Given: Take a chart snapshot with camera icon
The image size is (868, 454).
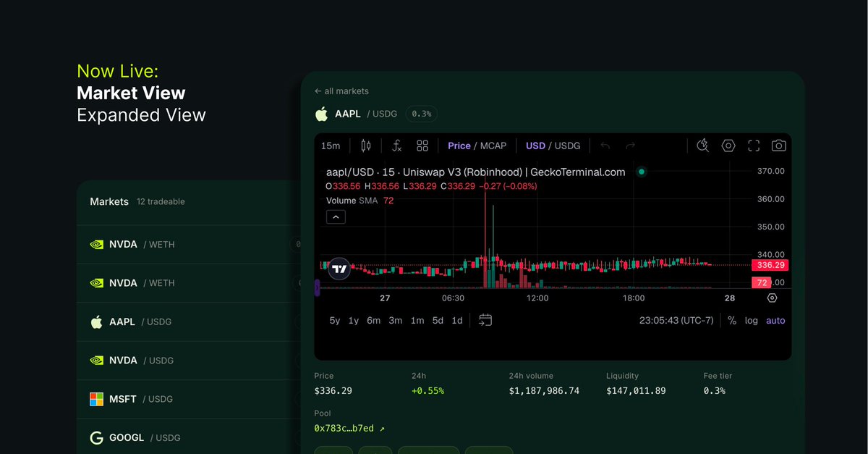Looking at the screenshot, I should point(778,146).
